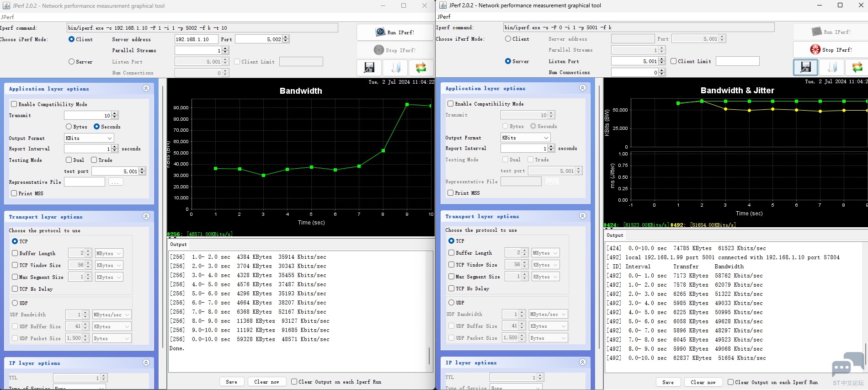Select UDP protocol in left window
The width and height of the screenshot is (868, 390).
(x=15, y=303)
